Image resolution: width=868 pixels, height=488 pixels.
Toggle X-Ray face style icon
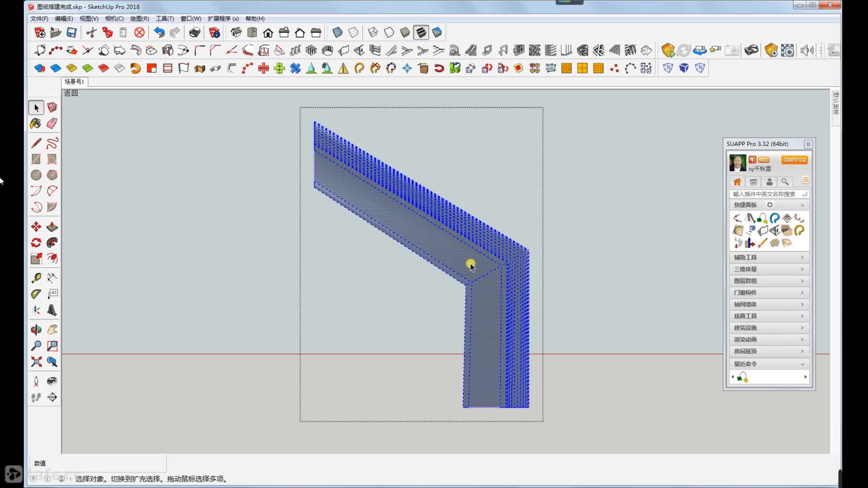tap(337, 33)
